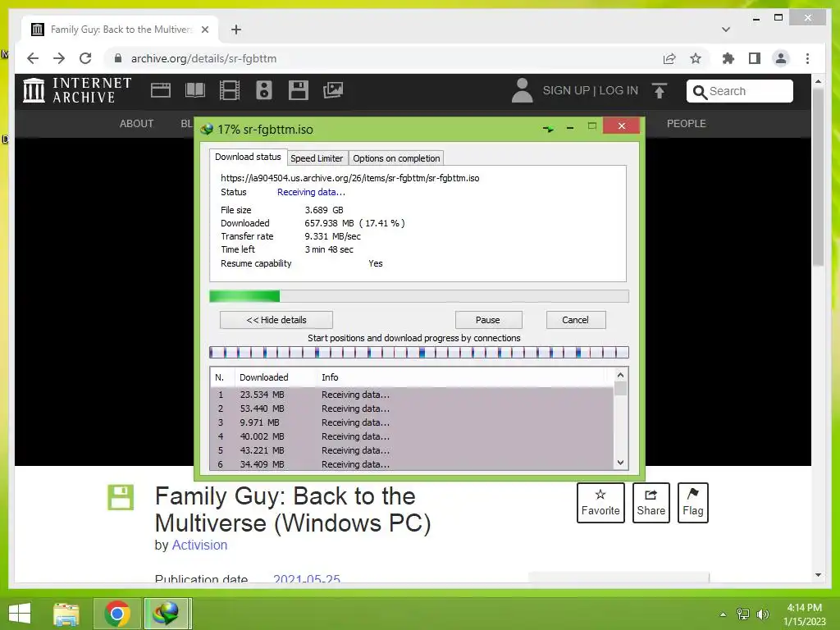Open the PEOPLE menu item
The image size is (840, 630).
pyautogui.click(x=687, y=124)
